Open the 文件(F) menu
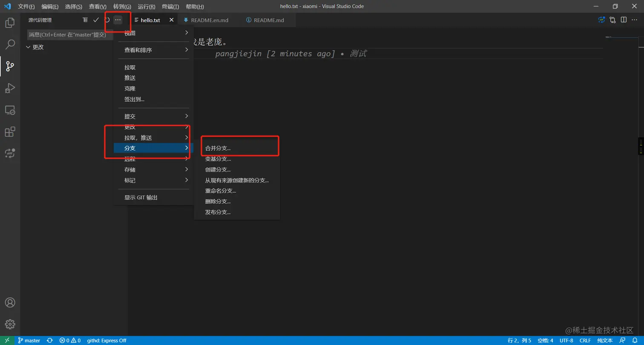 26,6
